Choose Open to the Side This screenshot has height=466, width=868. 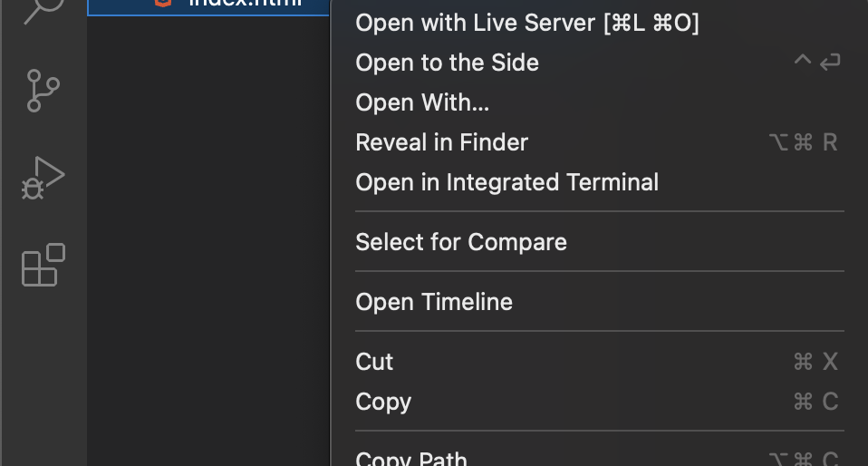pyautogui.click(x=447, y=63)
